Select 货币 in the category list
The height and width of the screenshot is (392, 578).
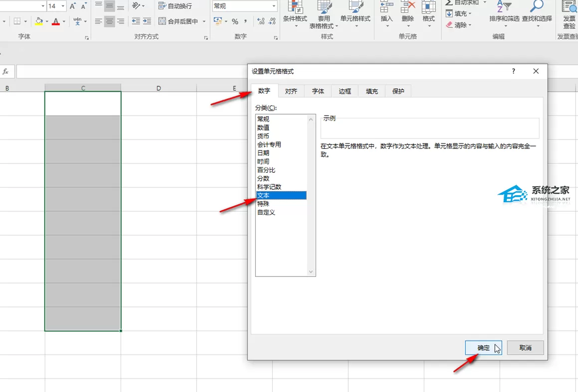pos(282,136)
